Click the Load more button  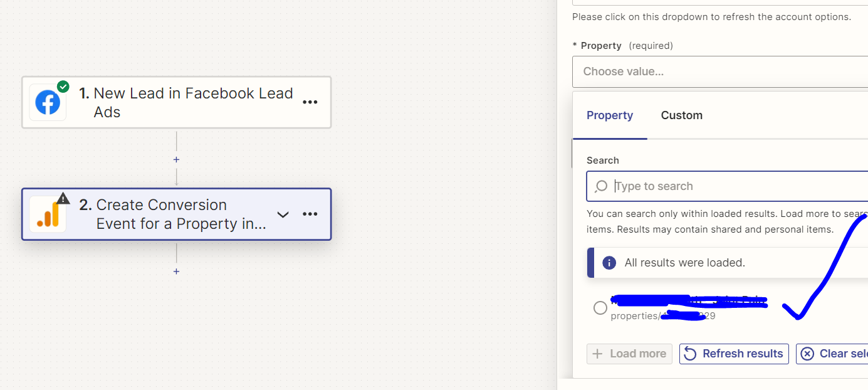click(629, 354)
